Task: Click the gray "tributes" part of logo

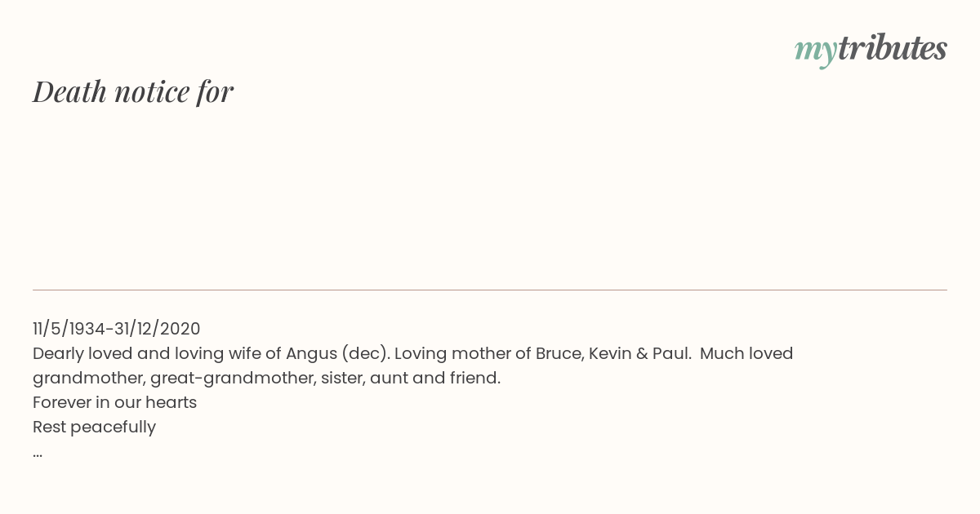Action: click(x=893, y=48)
